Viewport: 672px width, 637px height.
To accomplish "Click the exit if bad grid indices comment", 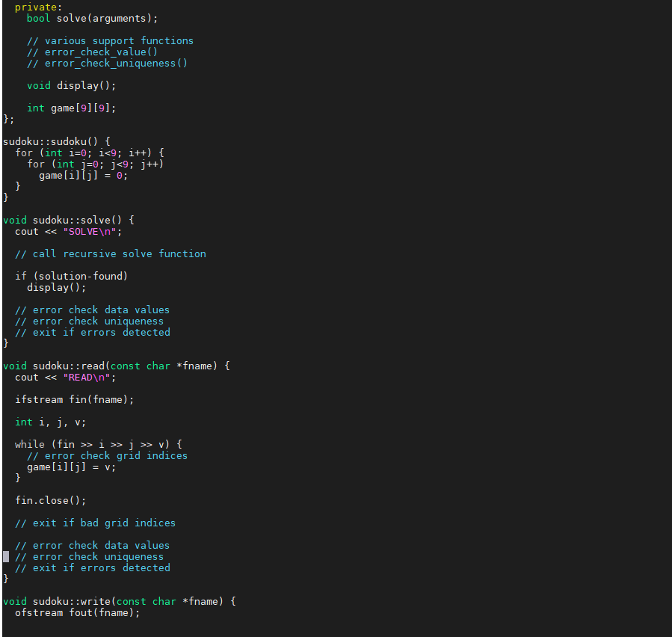I will tap(97, 523).
